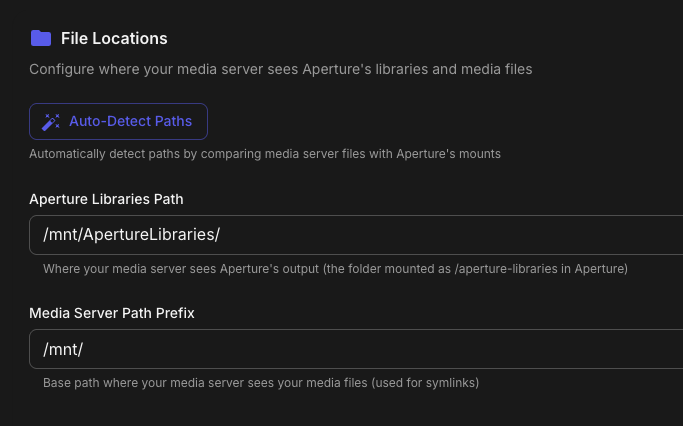Click the 'Auto-Detect Paths' button label text
This screenshot has height=426, width=683.
tap(130, 122)
